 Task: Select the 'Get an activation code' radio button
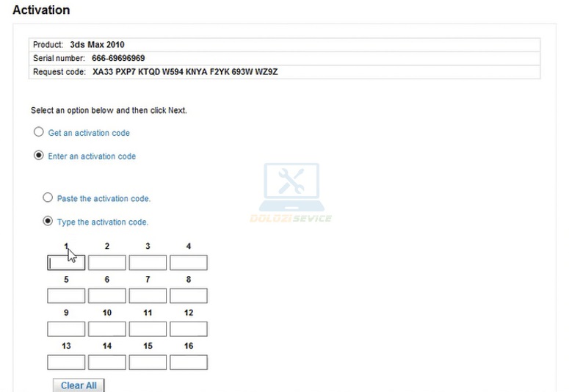39,133
